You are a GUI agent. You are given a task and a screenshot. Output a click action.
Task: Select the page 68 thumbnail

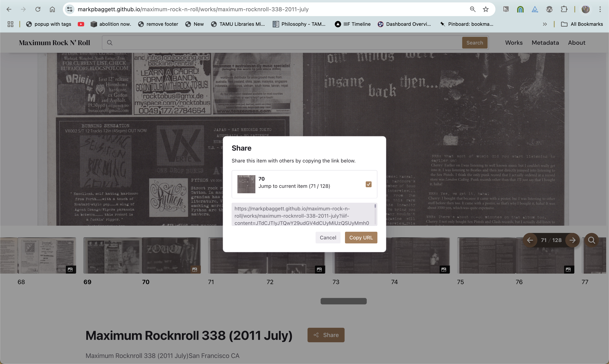[47, 255]
